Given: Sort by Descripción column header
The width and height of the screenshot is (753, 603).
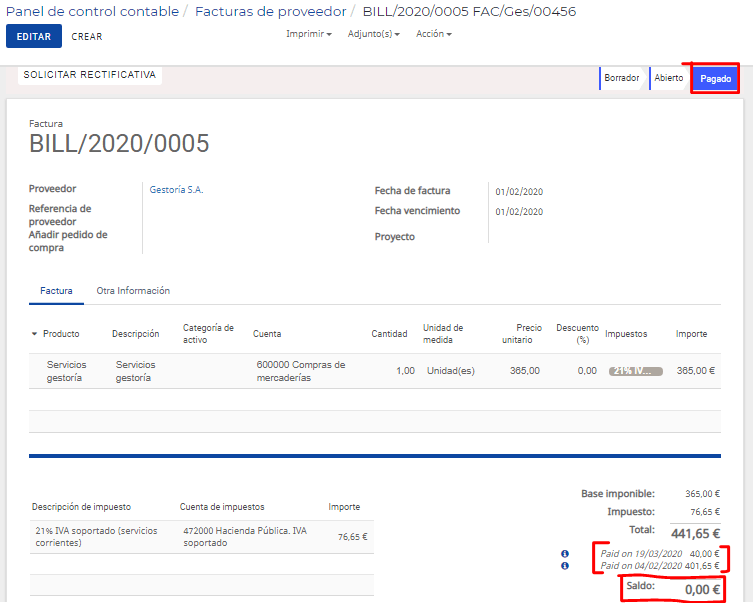Looking at the screenshot, I should (x=135, y=334).
